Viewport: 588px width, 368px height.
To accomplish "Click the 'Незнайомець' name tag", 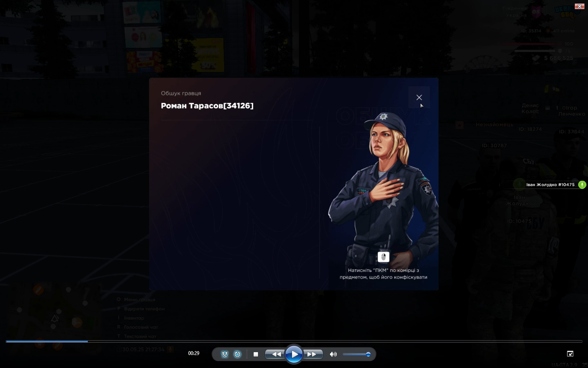I will pyautogui.click(x=494, y=125).
